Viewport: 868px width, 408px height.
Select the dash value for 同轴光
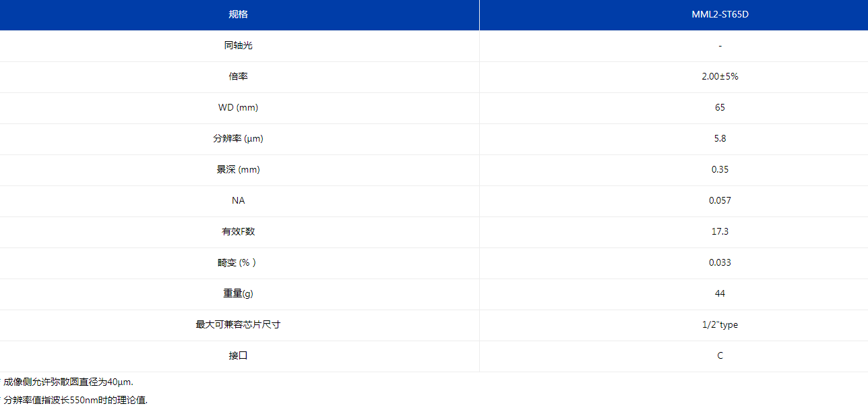[720, 46]
